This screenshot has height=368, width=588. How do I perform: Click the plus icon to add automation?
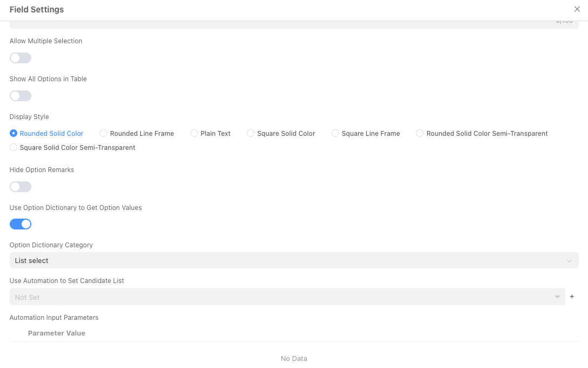572,297
